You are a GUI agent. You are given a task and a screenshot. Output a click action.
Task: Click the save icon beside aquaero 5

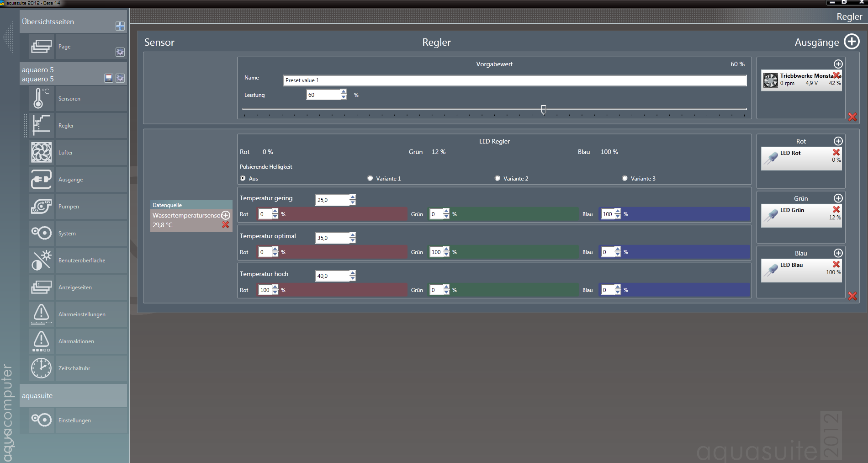click(x=109, y=78)
